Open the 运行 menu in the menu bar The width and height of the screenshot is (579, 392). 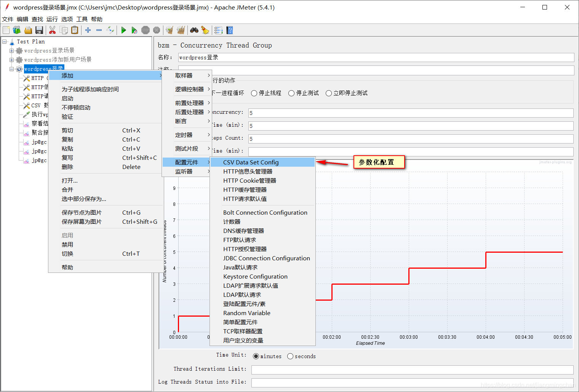click(x=52, y=19)
